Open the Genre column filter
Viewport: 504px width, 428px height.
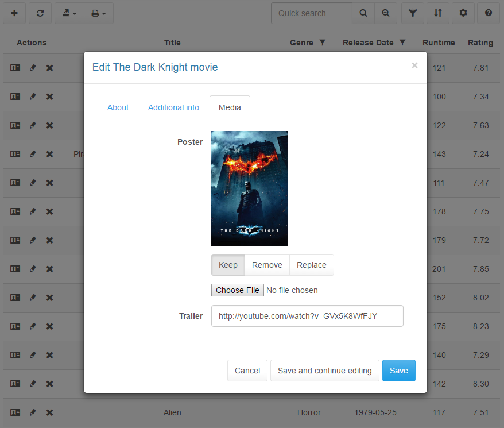click(x=322, y=43)
